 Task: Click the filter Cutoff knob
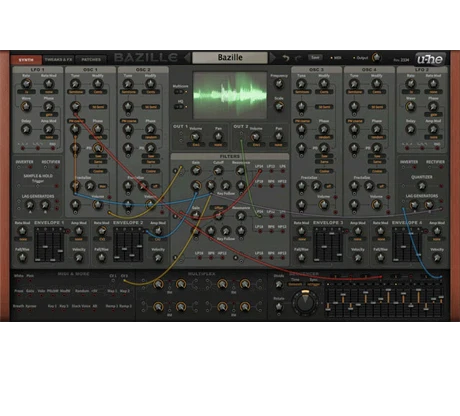tap(218, 171)
